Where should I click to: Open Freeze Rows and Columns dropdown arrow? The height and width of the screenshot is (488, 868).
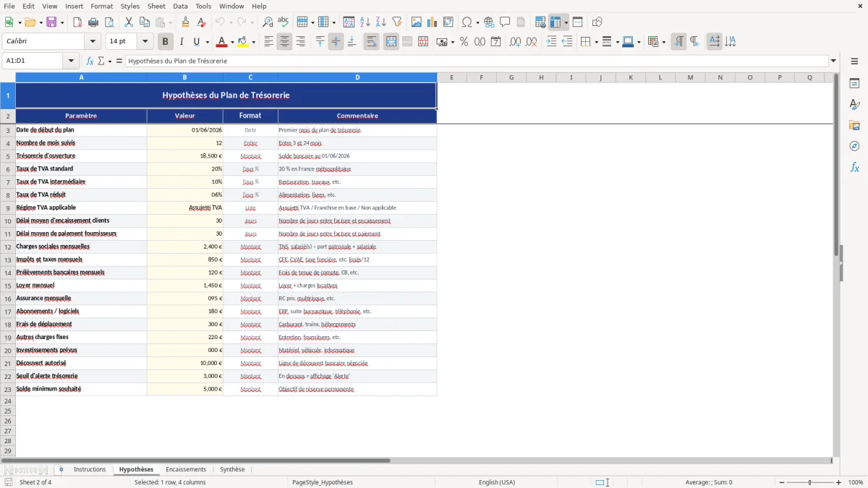(566, 22)
